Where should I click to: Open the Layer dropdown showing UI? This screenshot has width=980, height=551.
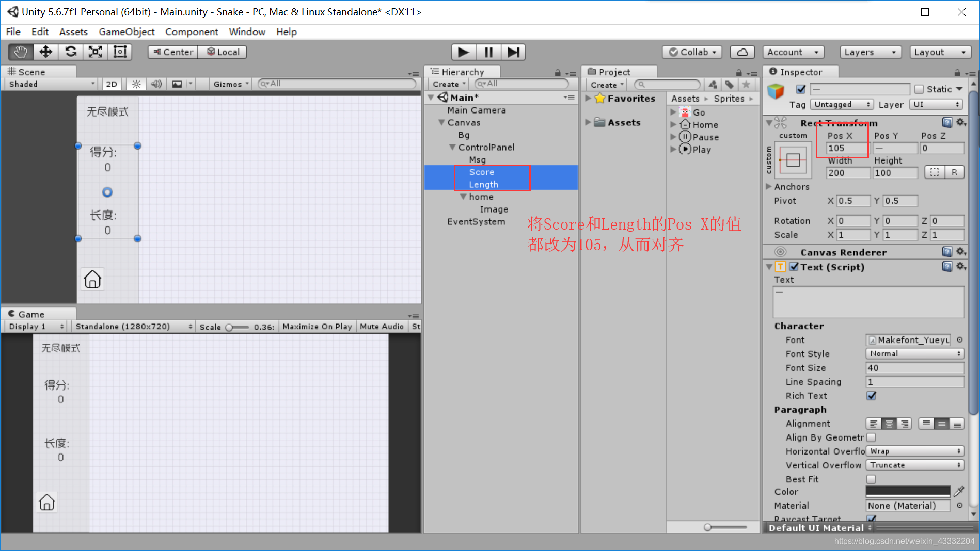pos(936,104)
